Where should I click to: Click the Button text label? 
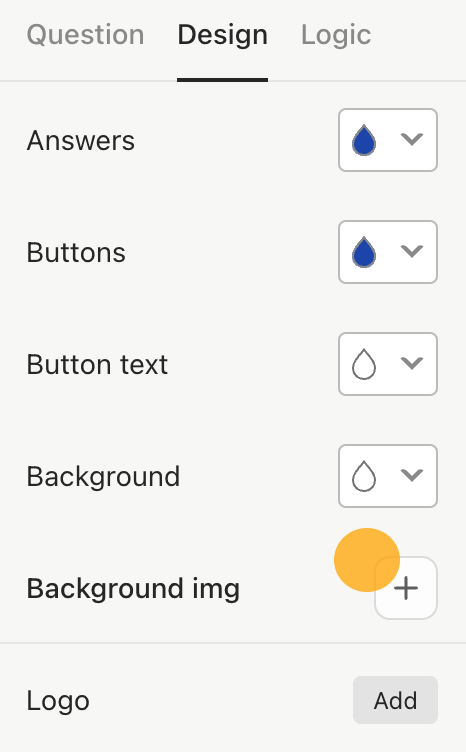click(x=97, y=364)
